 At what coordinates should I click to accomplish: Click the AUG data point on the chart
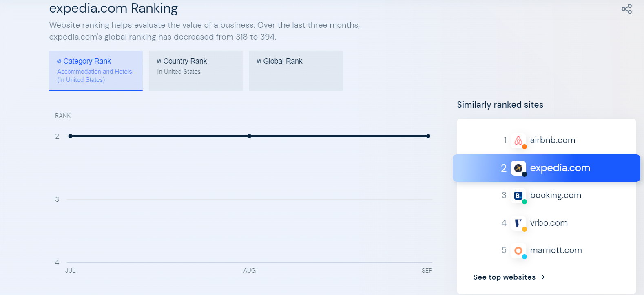point(249,136)
